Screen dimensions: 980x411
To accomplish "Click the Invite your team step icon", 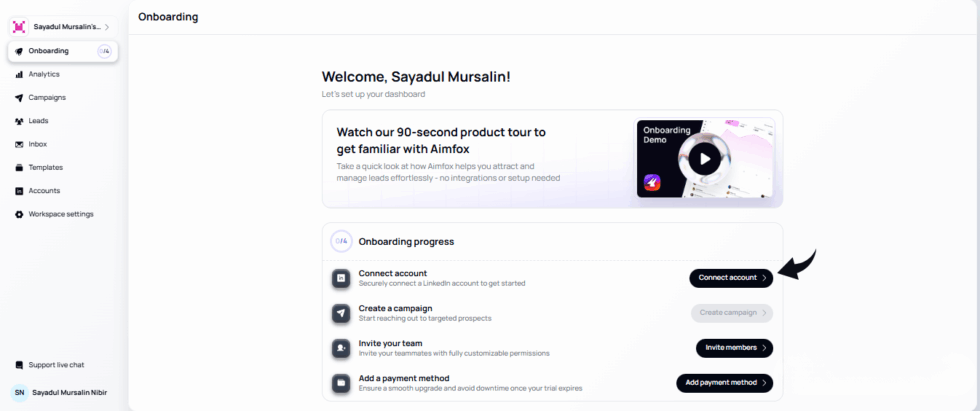I will click(x=341, y=348).
